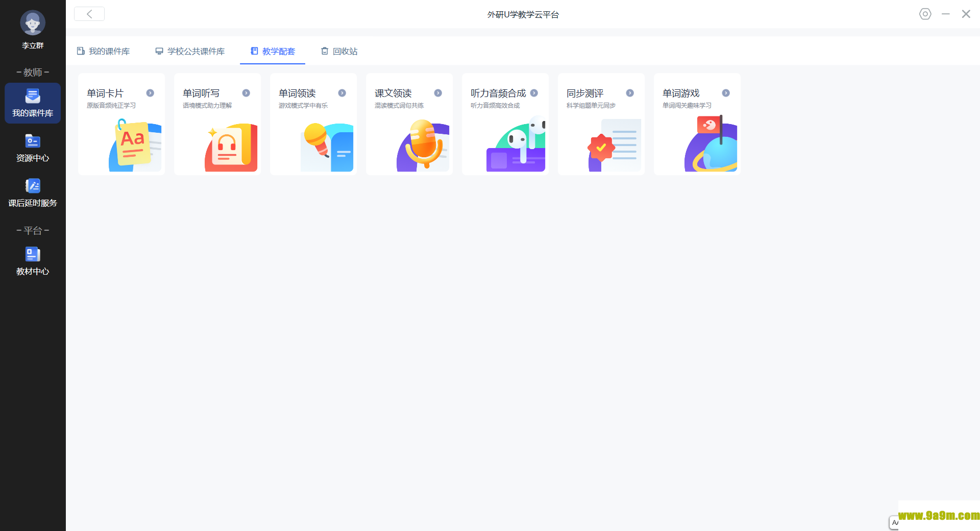The image size is (980, 531).
Task: Open 资源中心 from the sidebar
Action: [33, 148]
